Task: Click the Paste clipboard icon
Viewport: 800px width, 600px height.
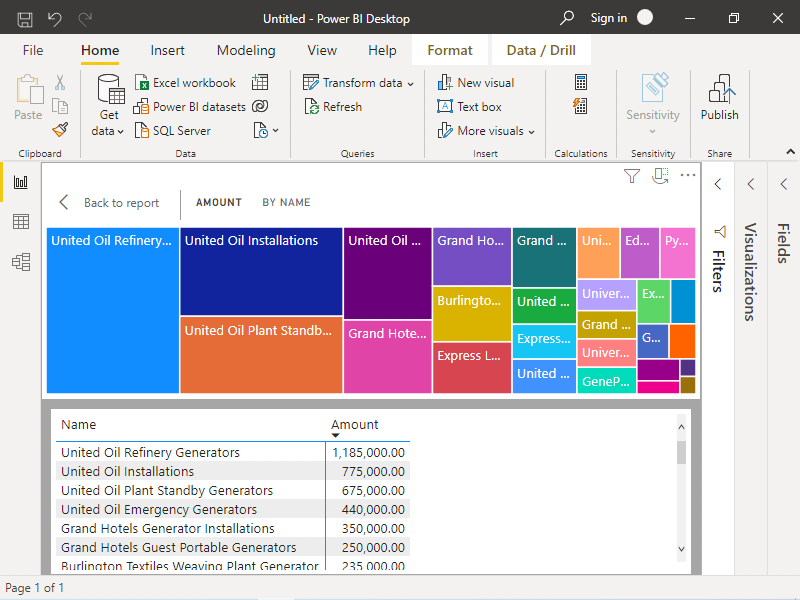Action: click(x=29, y=91)
